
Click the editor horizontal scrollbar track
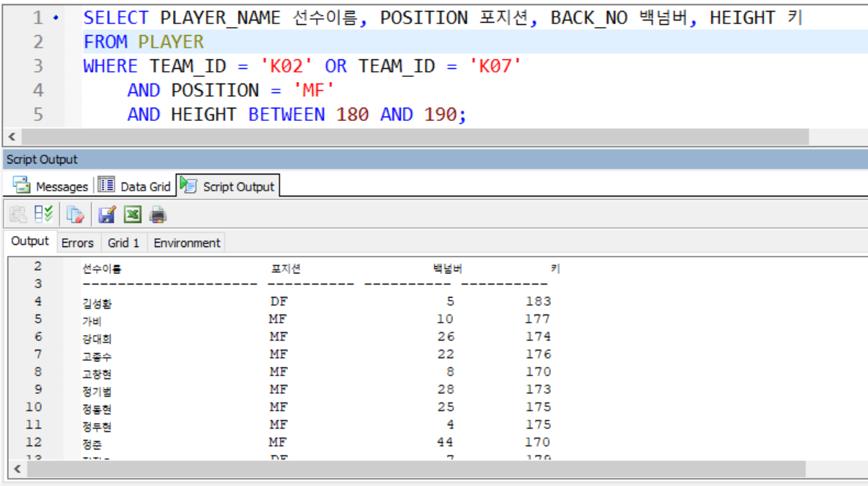click(415, 136)
